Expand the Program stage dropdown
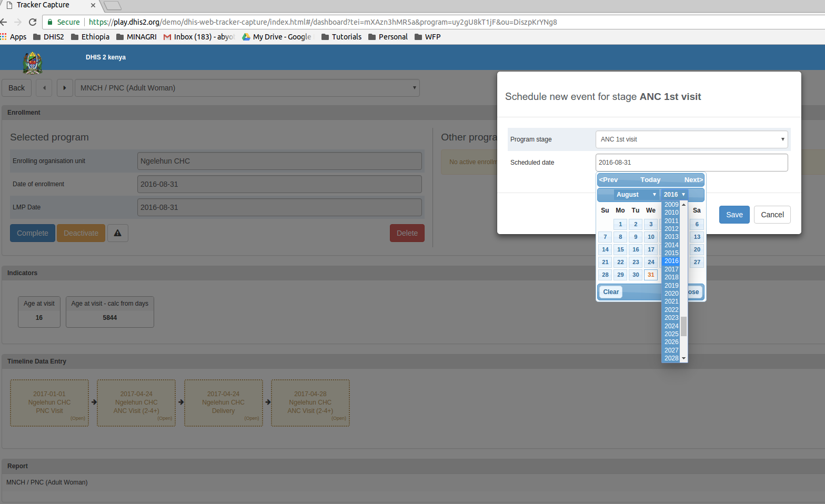Screen dimensions: 825x504 691,139
